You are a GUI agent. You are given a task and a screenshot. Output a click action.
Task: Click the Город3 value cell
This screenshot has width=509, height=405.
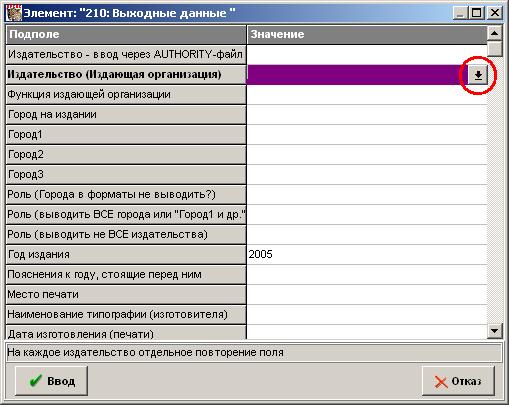coord(367,174)
